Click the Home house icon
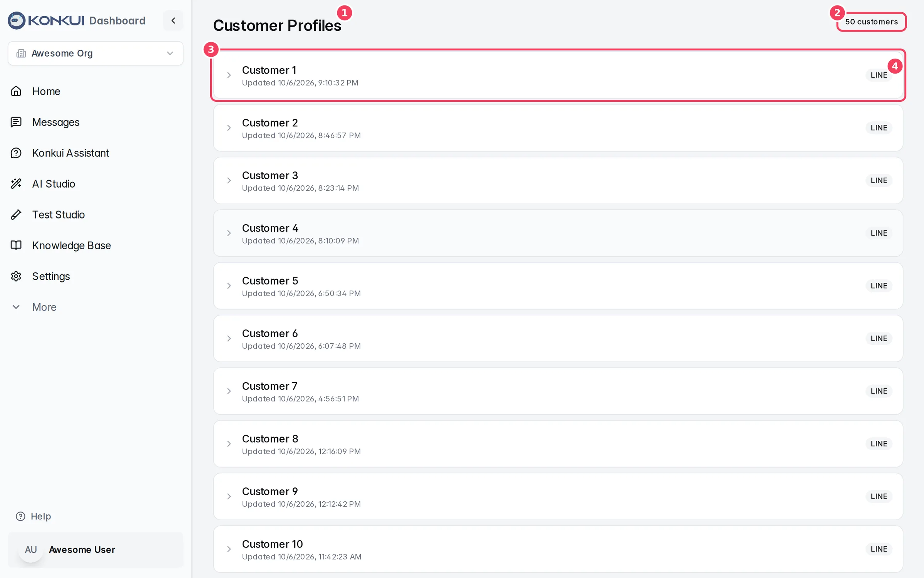Viewport: 924px width, 578px height. coord(16,91)
